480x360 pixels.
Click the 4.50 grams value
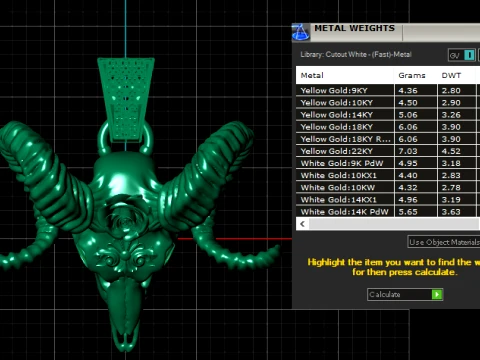click(x=408, y=103)
